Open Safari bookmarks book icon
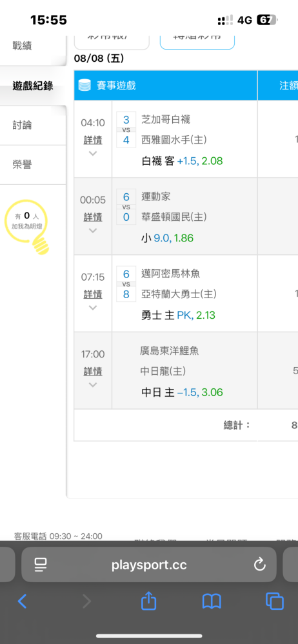This screenshot has width=298, height=644. [x=212, y=601]
